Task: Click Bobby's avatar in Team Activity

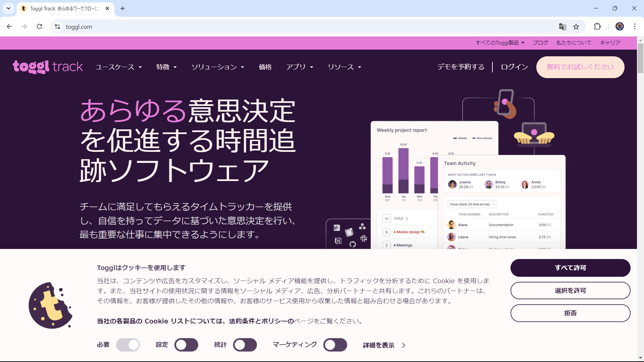Action: click(489, 184)
